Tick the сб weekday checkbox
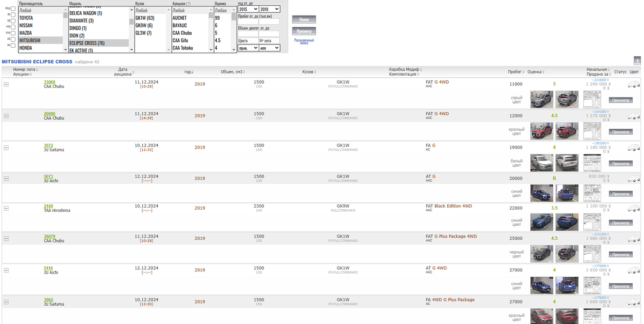This screenshot has width=644, height=324. pos(13,39)
